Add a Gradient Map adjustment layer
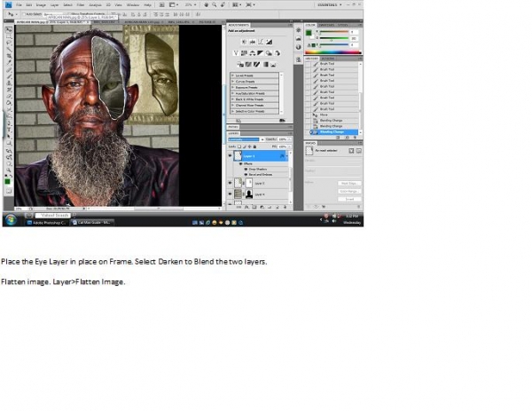The width and height of the screenshot is (532, 411). [265, 64]
